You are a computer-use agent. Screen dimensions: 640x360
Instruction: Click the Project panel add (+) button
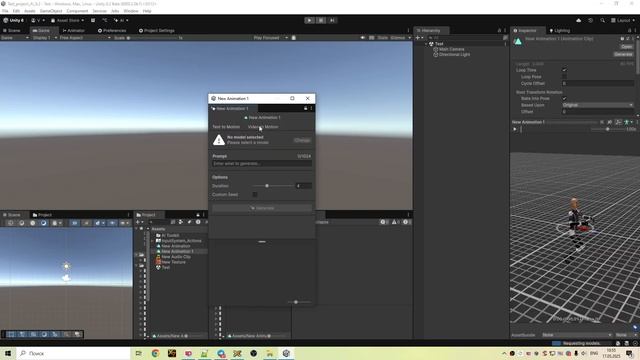click(x=138, y=222)
